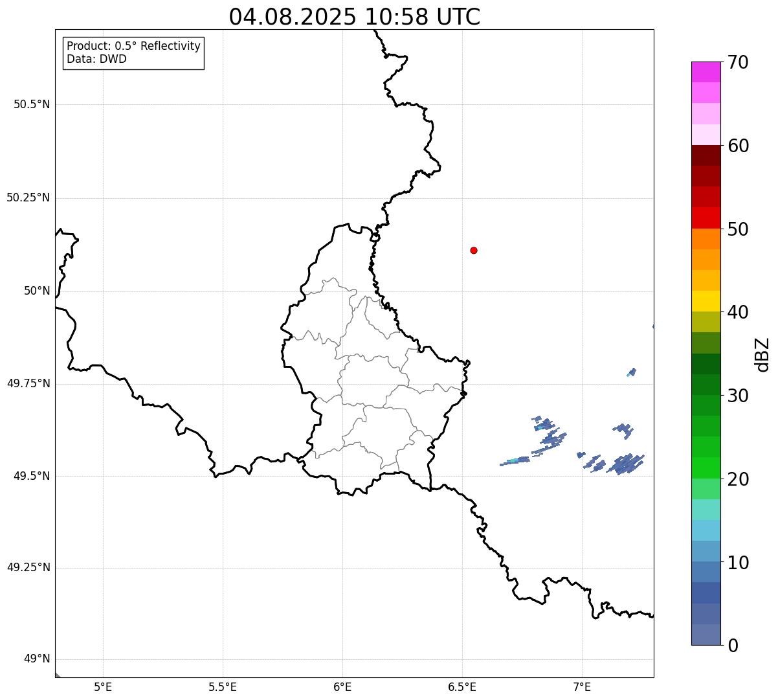The width and height of the screenshot is (778, 700).
Task: Click the latitude label 49.5°N
Action: pyautogui.click(x=32, y=476)
